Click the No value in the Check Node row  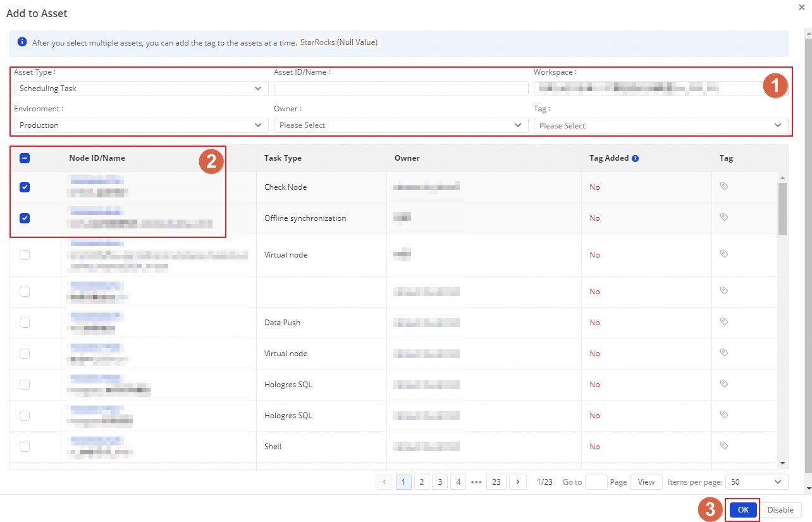[x=594, y=187]
